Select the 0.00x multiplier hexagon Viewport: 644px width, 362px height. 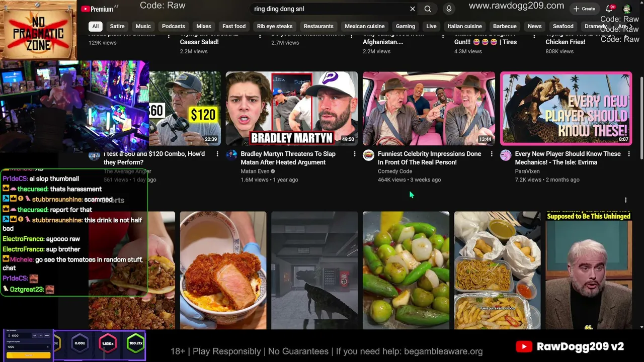tap(80, 343)
